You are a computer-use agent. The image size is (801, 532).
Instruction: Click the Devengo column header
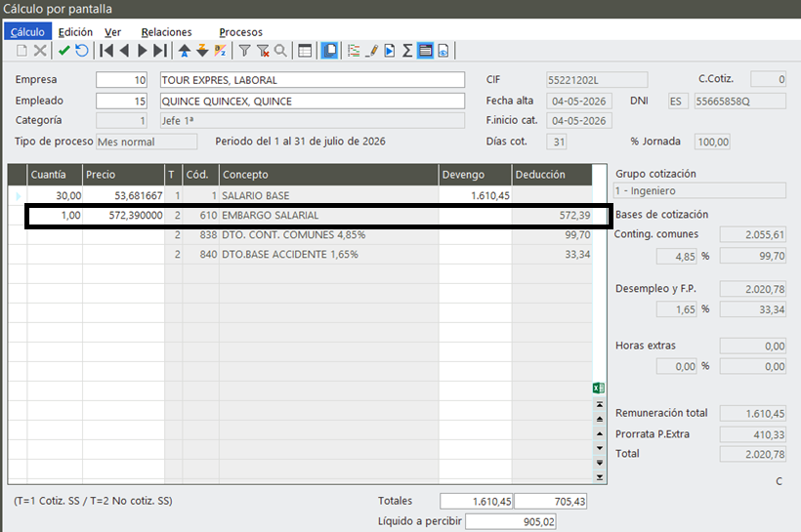point(475,175)
